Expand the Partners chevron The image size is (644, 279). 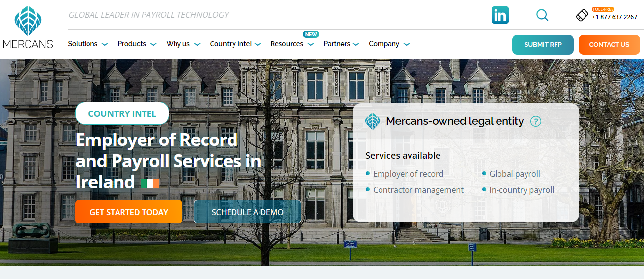click(x=356, y=44)
